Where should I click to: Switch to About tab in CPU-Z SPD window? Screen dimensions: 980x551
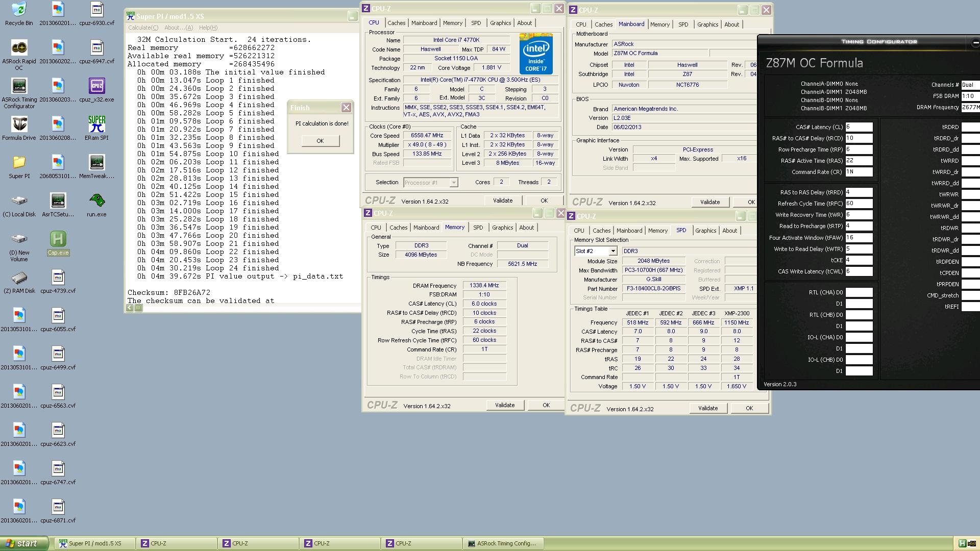[x=729, y=231]
